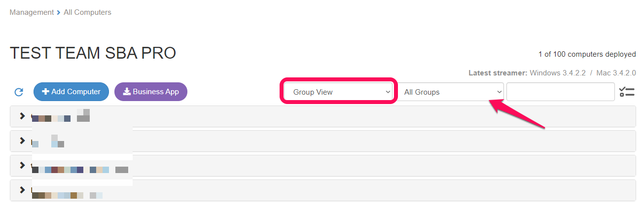
Task: Expand the second group row chevron
Action: [x=22, y=141]
